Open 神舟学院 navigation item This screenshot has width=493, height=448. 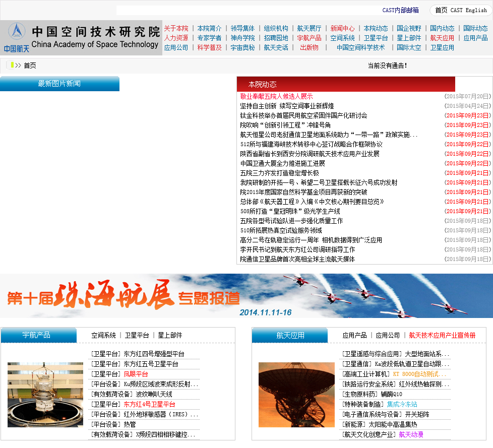tap(243, 38)
